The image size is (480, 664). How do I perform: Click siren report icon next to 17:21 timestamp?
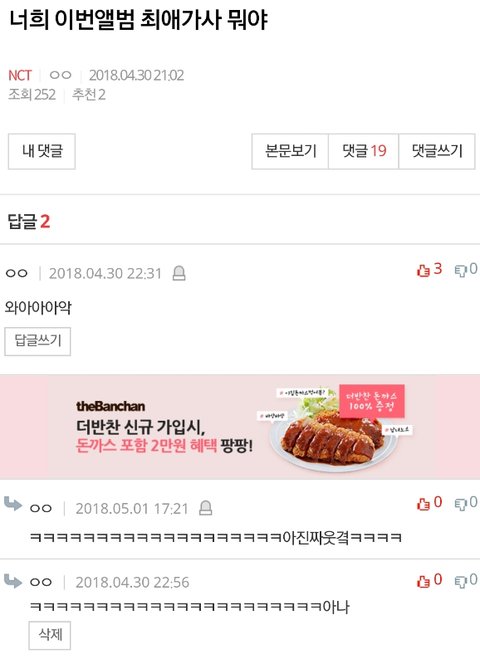click(x=205, y=508)
